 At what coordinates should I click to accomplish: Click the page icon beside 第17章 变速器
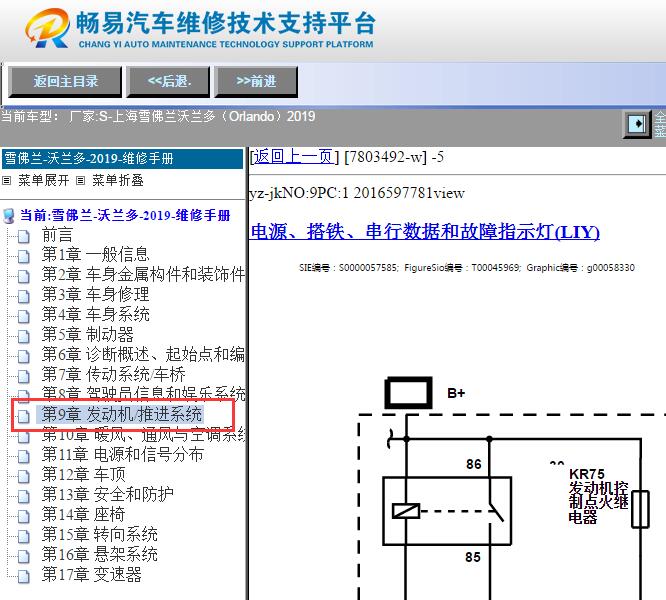[x=24, y=576]
